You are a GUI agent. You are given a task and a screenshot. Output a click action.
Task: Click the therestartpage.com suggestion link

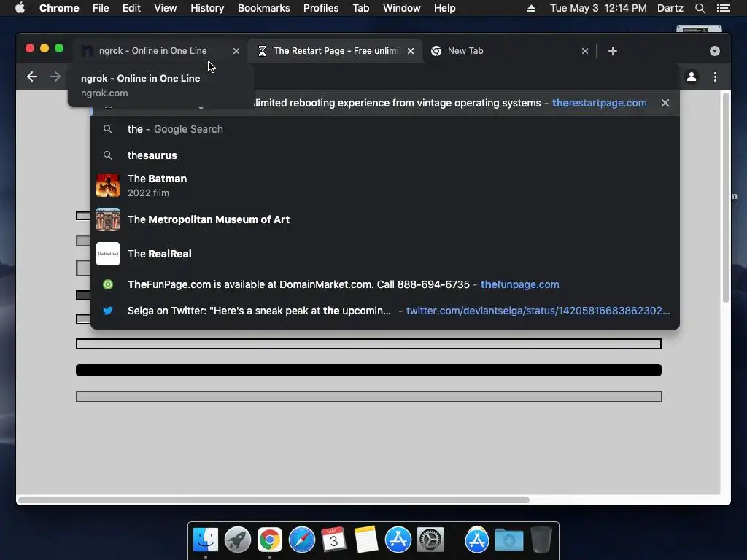600,103
